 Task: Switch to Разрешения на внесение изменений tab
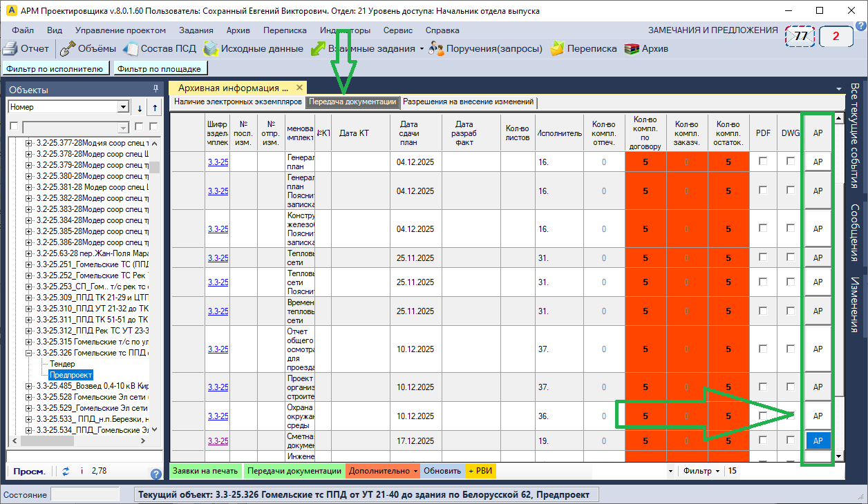point(469,102)
